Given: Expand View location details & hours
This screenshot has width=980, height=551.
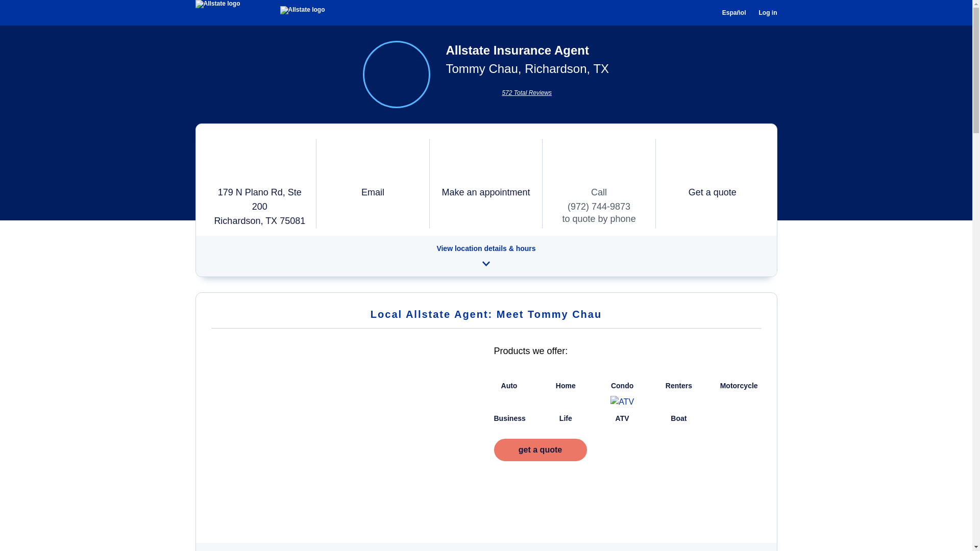Looking at the screenshot, I should click(485, 248).
